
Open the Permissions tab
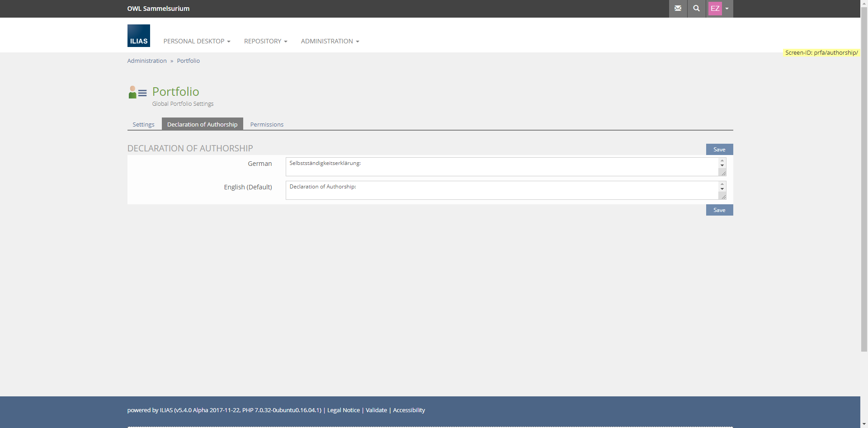point(267,124)
